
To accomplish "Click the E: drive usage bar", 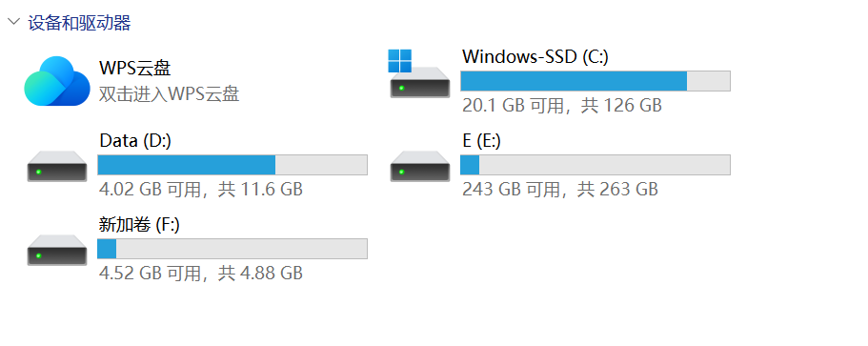I will click(595, 165).
